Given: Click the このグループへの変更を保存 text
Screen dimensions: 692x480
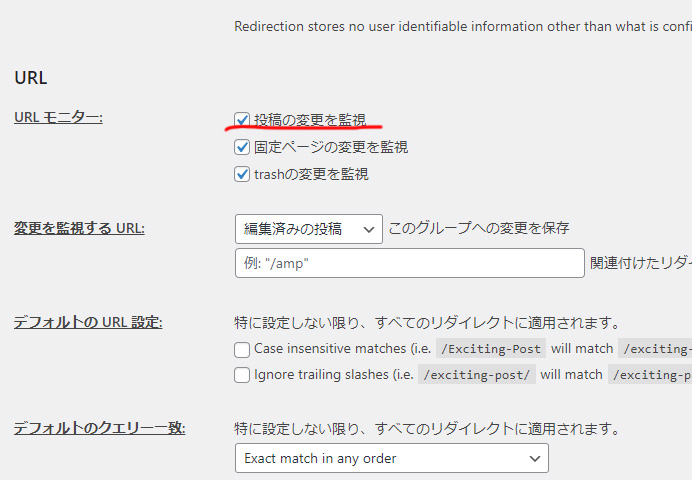Looking at the screenshot, I should click(479, 228).
